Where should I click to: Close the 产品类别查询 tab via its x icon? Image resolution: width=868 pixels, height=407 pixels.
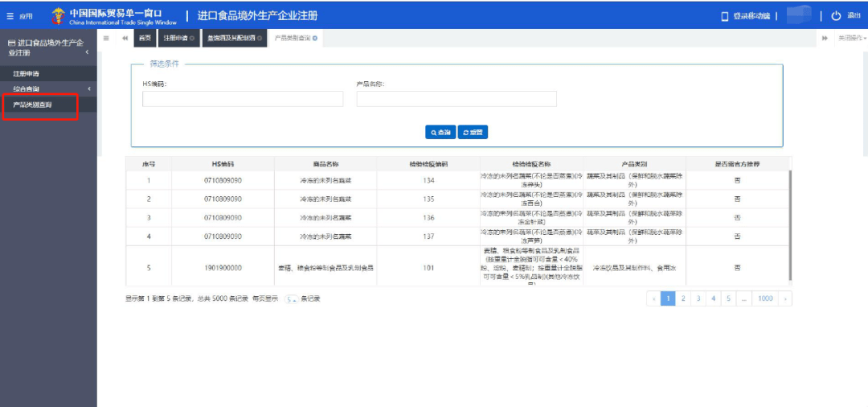point(315,38)
